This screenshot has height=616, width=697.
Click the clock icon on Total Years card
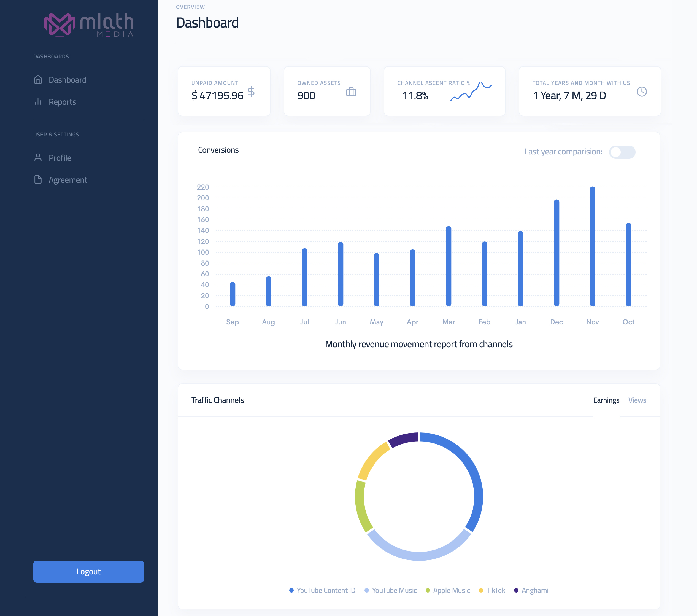click(642, 92)
